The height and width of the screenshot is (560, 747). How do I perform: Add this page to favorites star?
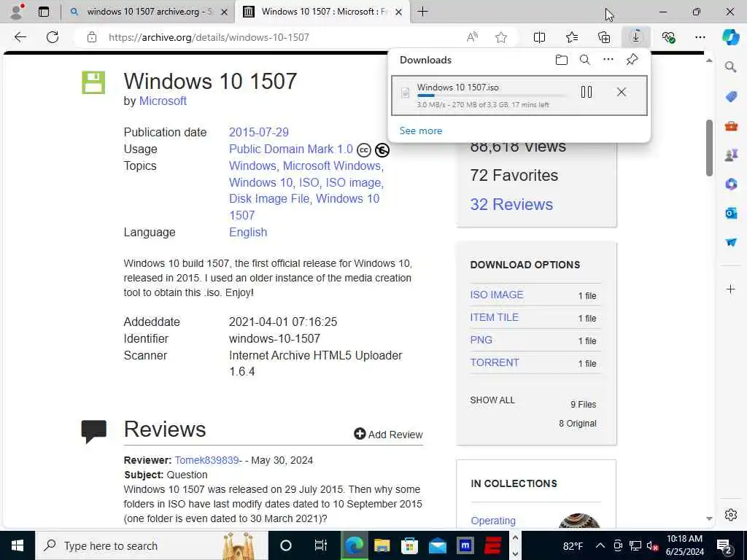tap(500, 37)
